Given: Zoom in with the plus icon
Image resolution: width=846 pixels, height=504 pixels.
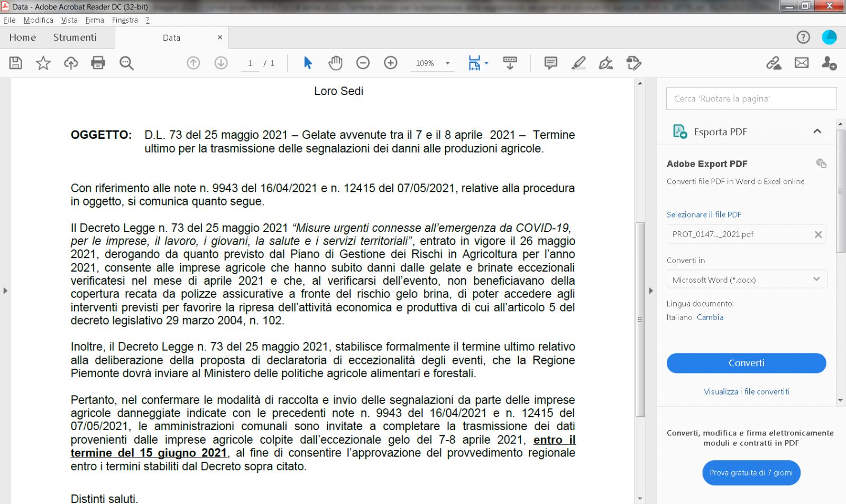Looking at the screenshot, I should point(391,63).
